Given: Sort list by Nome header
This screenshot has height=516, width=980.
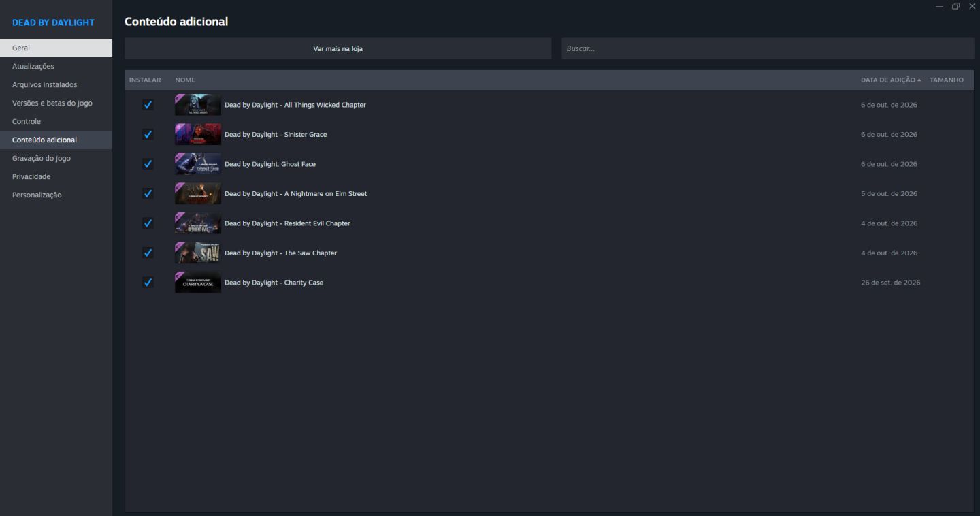Looking at the screenshot, I should point(185,80).
